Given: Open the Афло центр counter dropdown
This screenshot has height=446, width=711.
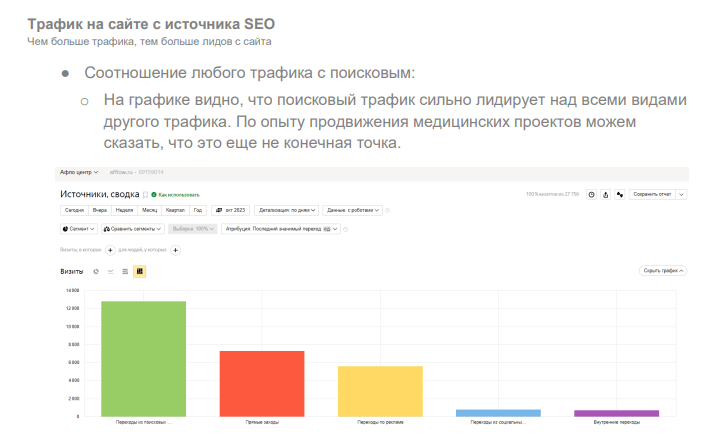Looking at the screenshot, I should pos(79,172).
